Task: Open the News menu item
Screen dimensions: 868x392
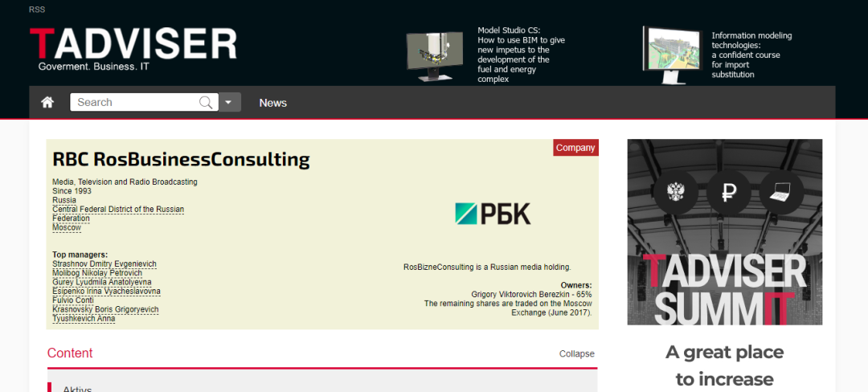Action: [273, 103]
